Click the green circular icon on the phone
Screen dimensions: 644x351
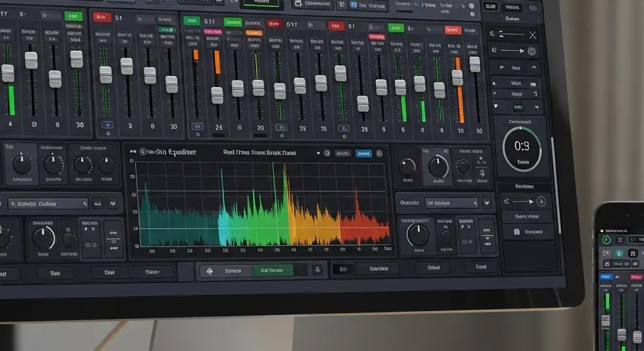click(606, 240)
